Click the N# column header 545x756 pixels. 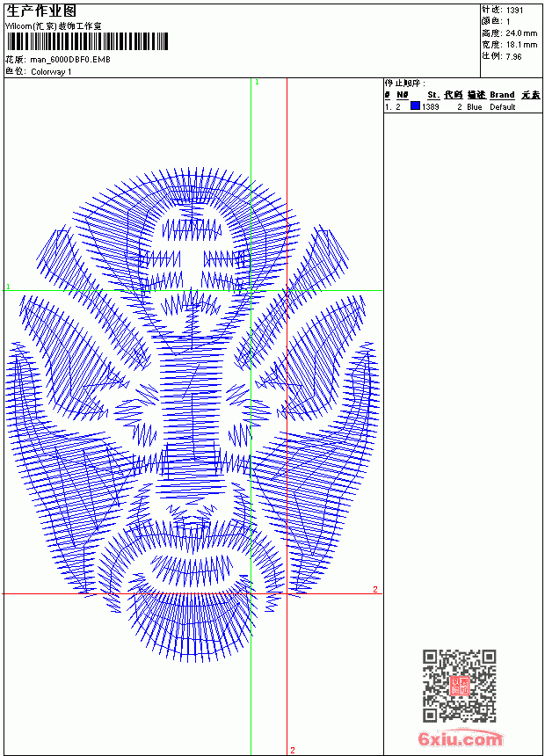tap(403, 95)
